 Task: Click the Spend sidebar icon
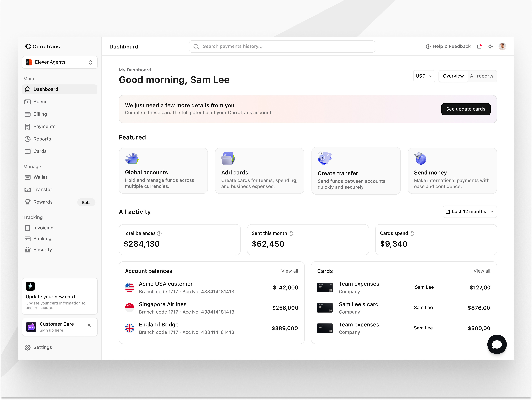coord(28,102)
